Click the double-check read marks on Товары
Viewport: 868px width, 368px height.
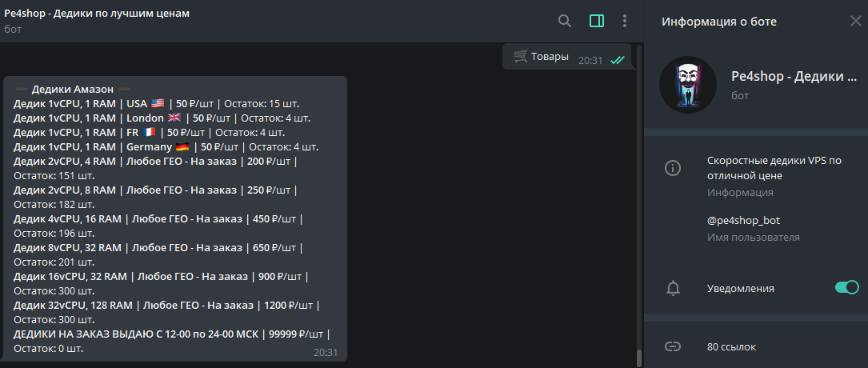(x=618, y=60)
